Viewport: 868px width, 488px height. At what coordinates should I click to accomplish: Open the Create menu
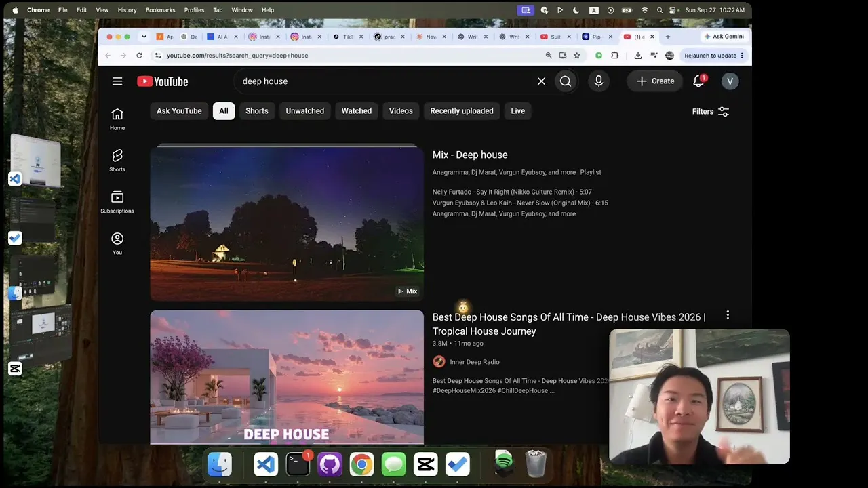655,81
